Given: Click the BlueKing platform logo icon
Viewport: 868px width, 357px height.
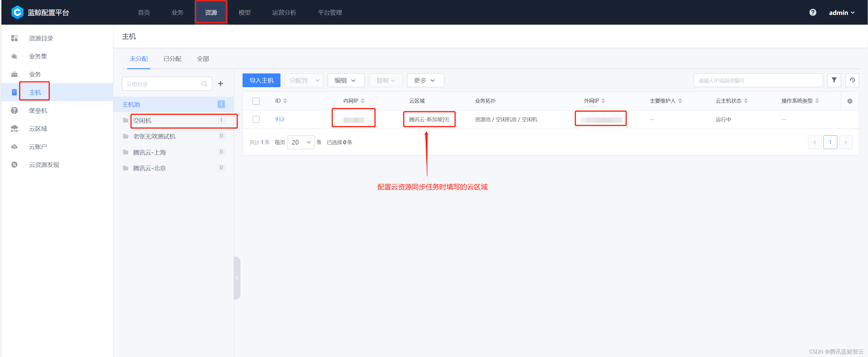Looking at the screenshot, I should pyautogui.click(x=17, y=12).
